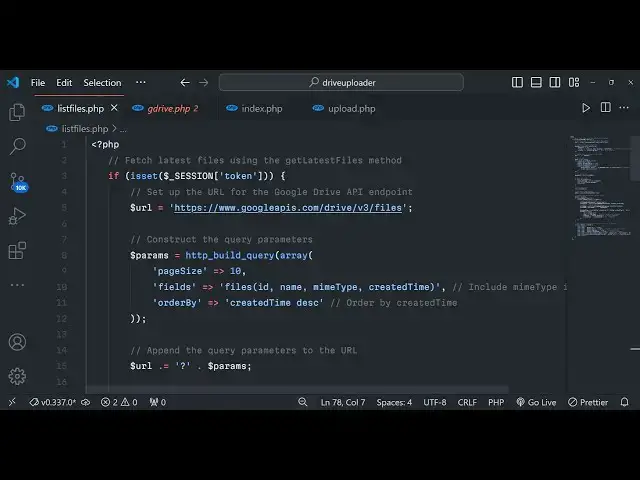The height and width of the screenshot is (480, 640).
Task: Click the horizontal scrollbar under the code
Action: 298,390
